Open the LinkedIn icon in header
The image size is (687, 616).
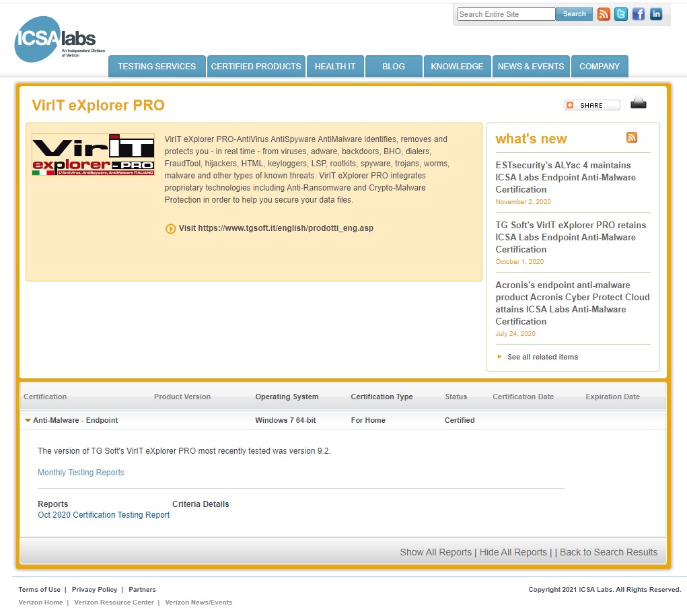(656, 14)
